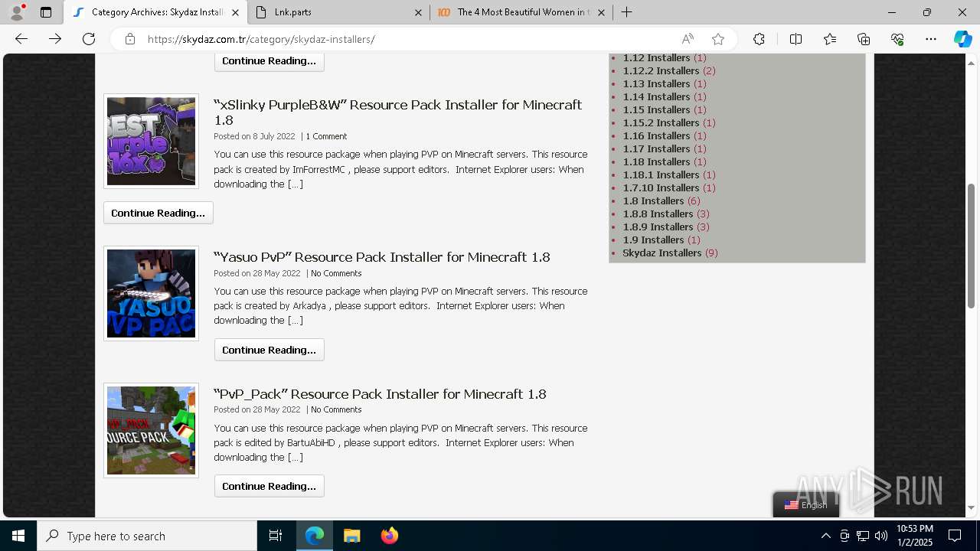The image size is (980, 551).
Task: Open 1.16 Installers category
Action: point(656,135)
